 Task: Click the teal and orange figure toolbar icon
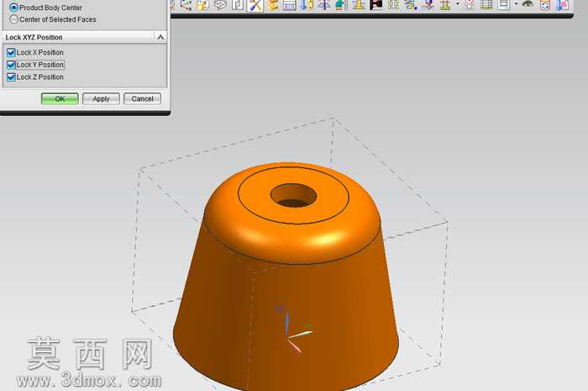click(x=341, y=5)
